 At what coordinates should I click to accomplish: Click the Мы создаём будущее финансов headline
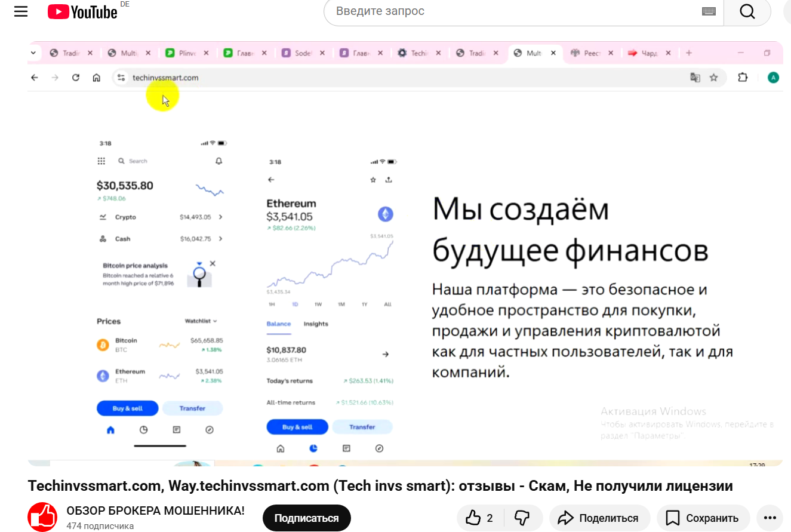(570, 230)
